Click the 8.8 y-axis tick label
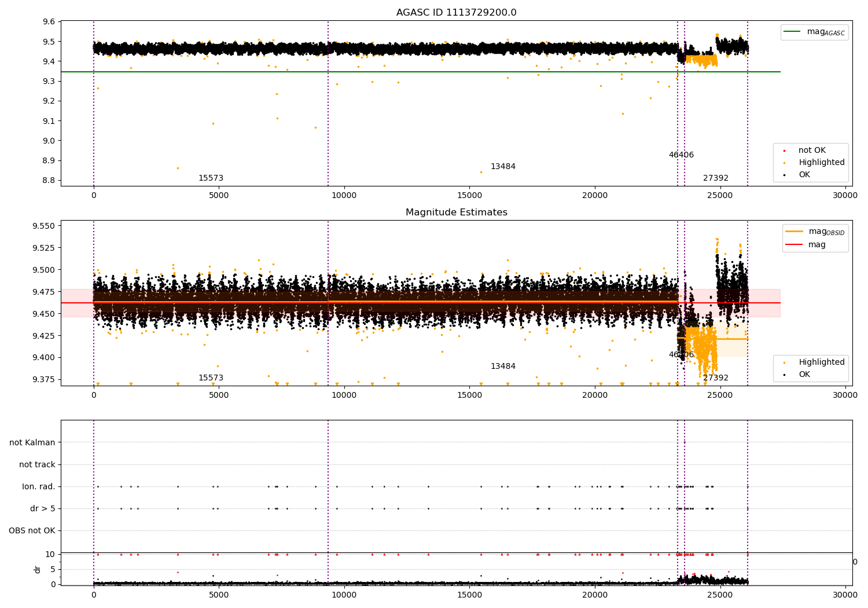868x608 pixels. point(49,181)
